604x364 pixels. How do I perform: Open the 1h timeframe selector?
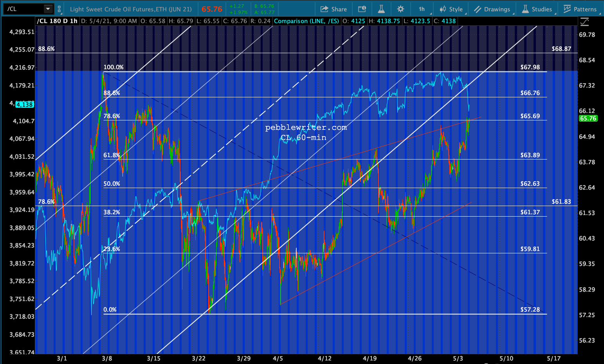(x=422, y=9)
